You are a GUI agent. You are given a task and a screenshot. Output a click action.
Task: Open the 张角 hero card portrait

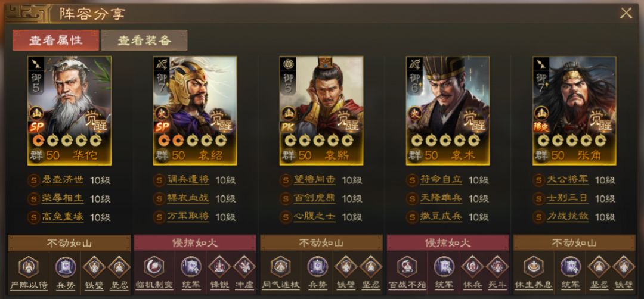pos(574,111)
